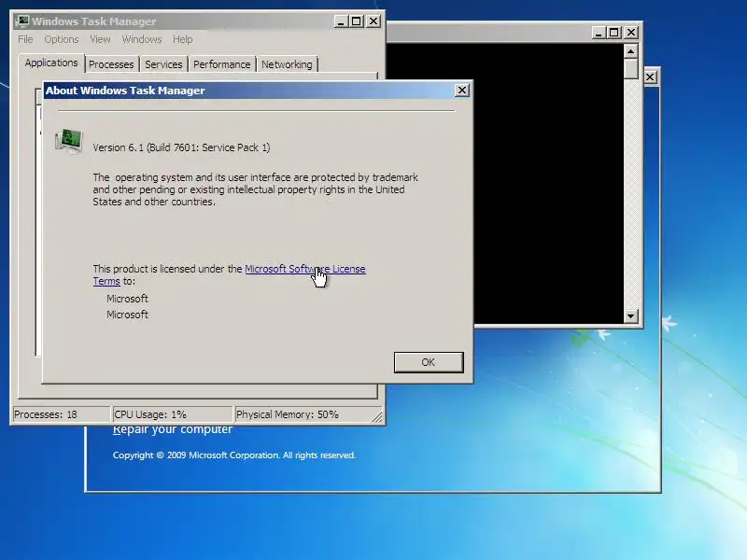The image size is (747, 560).
Task: Open the Microsoft Software License link
Action: coord(305,269)
